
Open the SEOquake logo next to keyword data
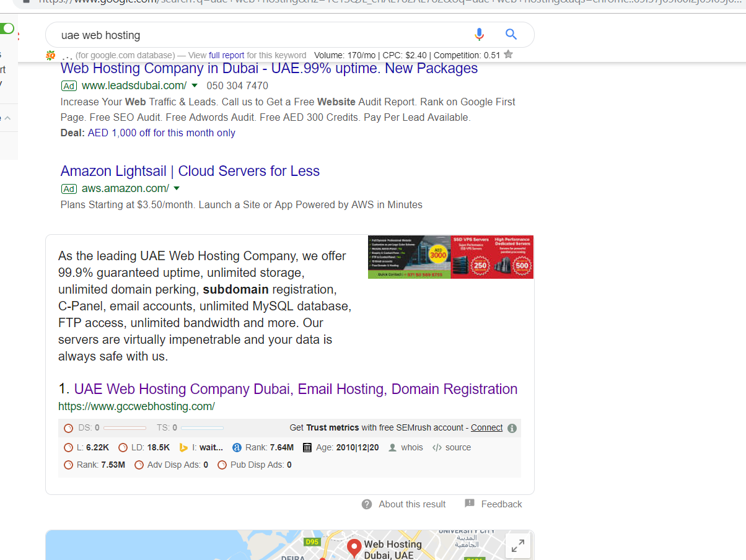[51, 55]
